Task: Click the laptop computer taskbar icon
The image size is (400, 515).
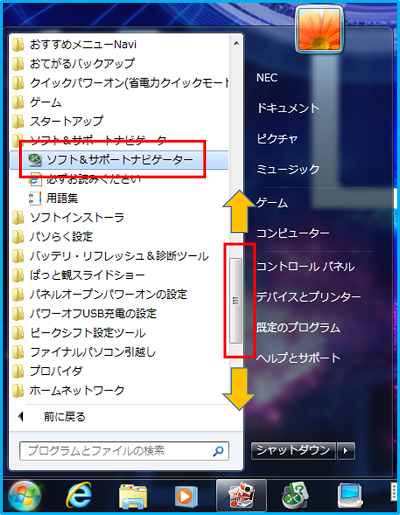Action: click(350, 496)
